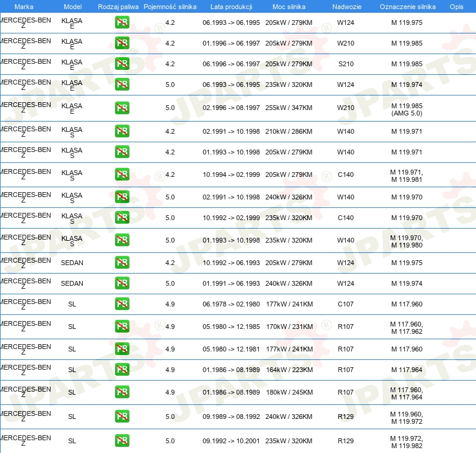476x453 pixels.
Task: Click the fuel icon in the SEDAN 5.0 row
Action: pos(122,283)
